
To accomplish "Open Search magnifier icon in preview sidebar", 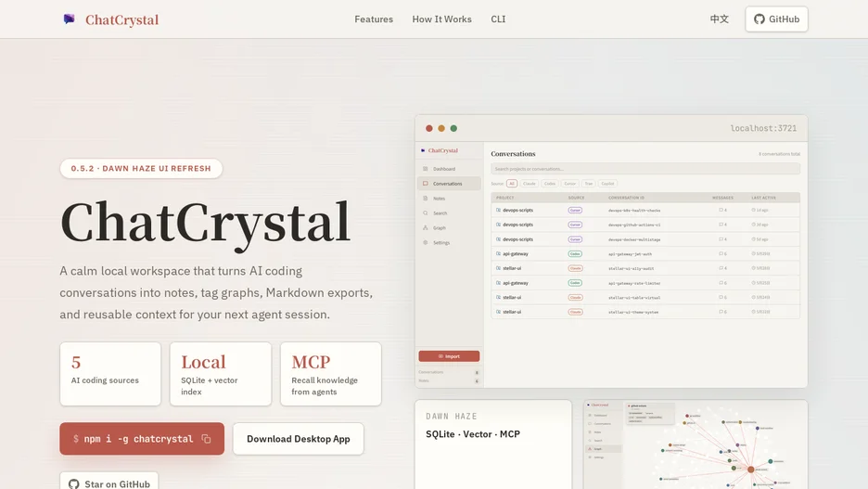I will [x=425, y=212].
